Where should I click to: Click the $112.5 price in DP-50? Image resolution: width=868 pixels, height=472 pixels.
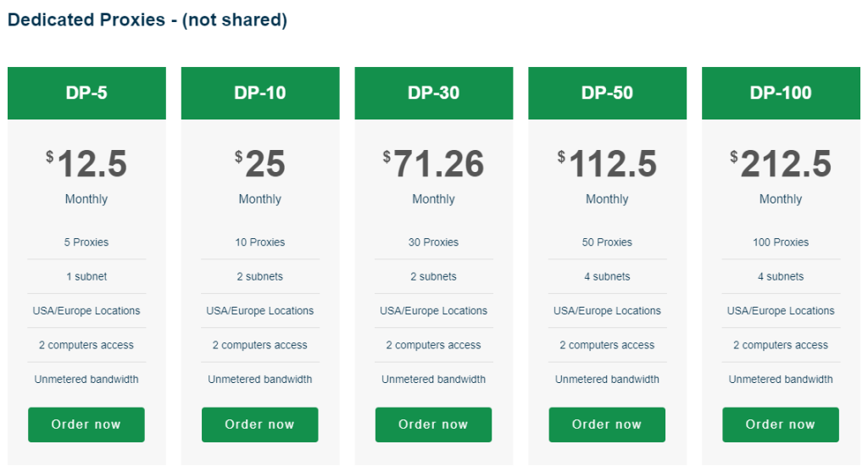[x=607, y=164]
